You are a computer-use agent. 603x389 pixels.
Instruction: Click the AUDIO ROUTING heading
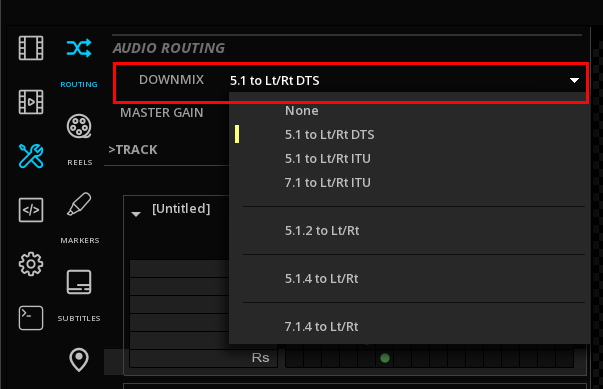169,48
